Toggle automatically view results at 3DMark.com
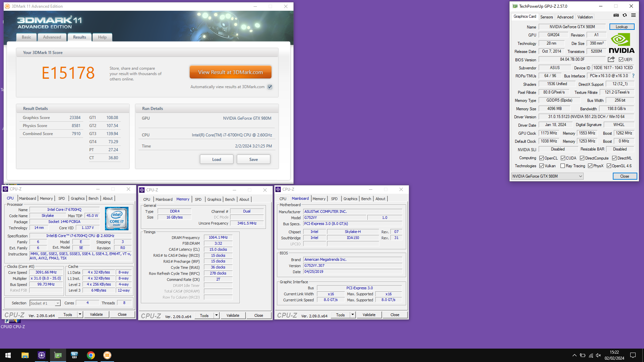This screenshot has width=644, height=362. click(x=270, y=87)
